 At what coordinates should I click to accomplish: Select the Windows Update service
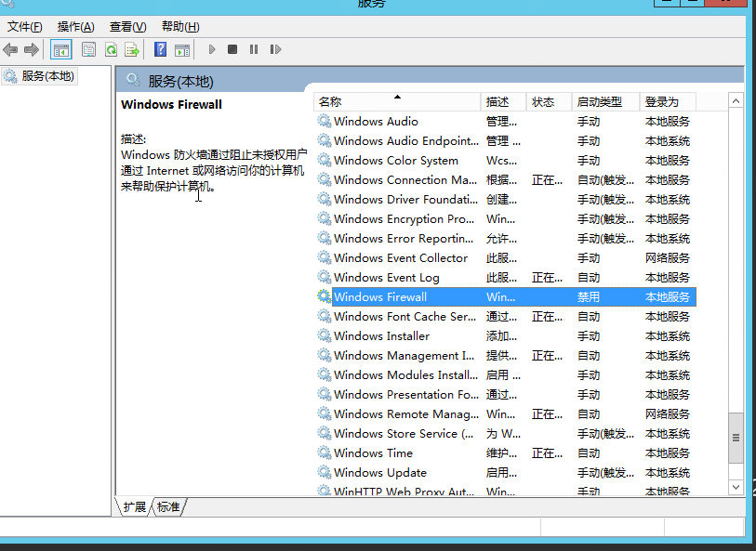pyautogui.click(x=506, y=473)
